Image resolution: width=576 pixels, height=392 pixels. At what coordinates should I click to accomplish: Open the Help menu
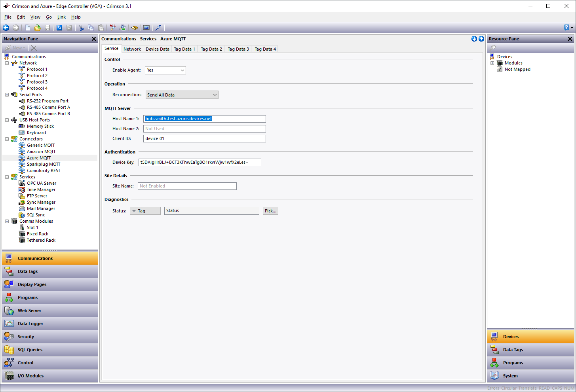click(76, 17)
